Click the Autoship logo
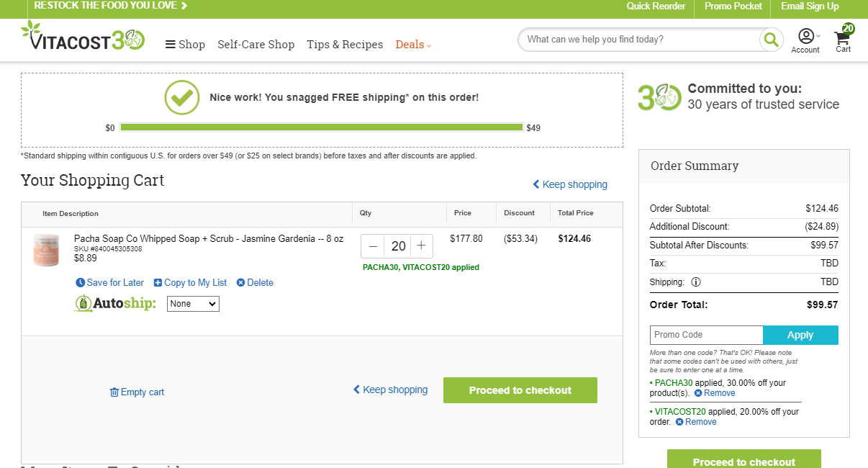This screenshot has width=868, height=468. click(115, 303)
